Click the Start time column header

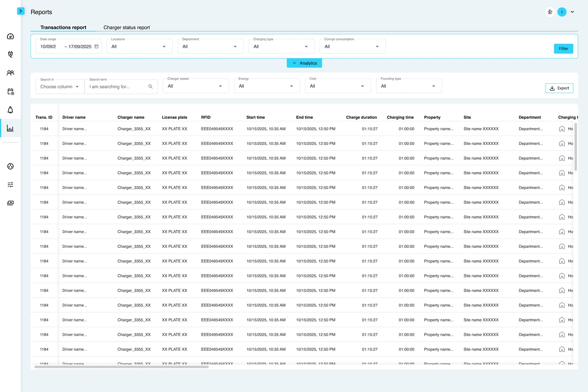point(256,117)
